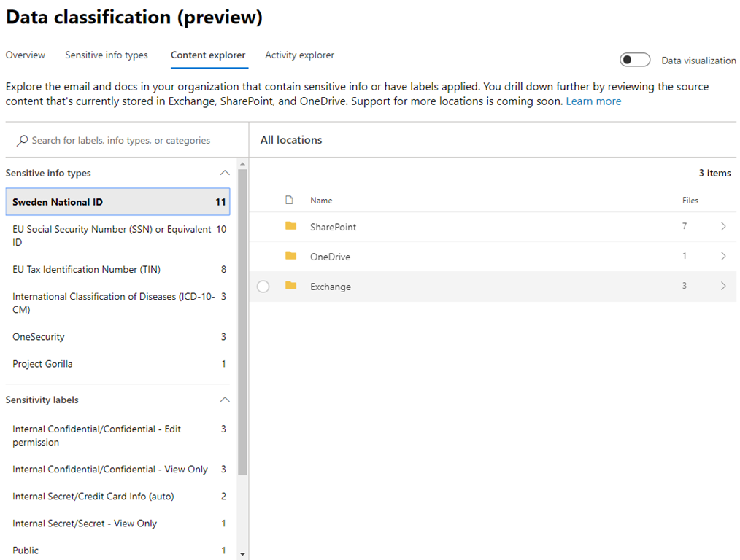This screenshot has width=740, height=560.
Task: Drill into Exchange with right chevron
Action: click(x=723, y=287)
